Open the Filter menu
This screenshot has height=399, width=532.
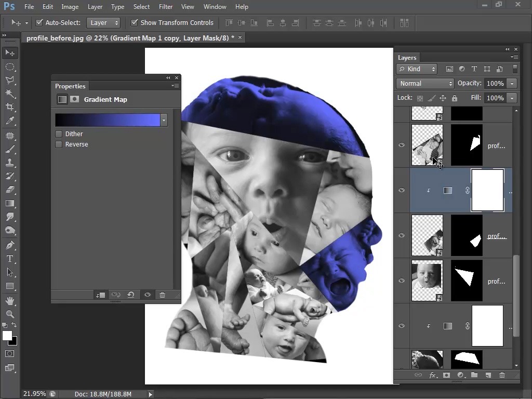166,7
